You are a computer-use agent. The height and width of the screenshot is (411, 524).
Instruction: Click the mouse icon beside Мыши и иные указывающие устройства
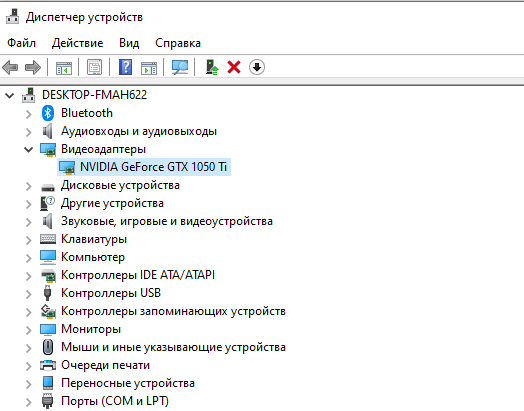48,347
